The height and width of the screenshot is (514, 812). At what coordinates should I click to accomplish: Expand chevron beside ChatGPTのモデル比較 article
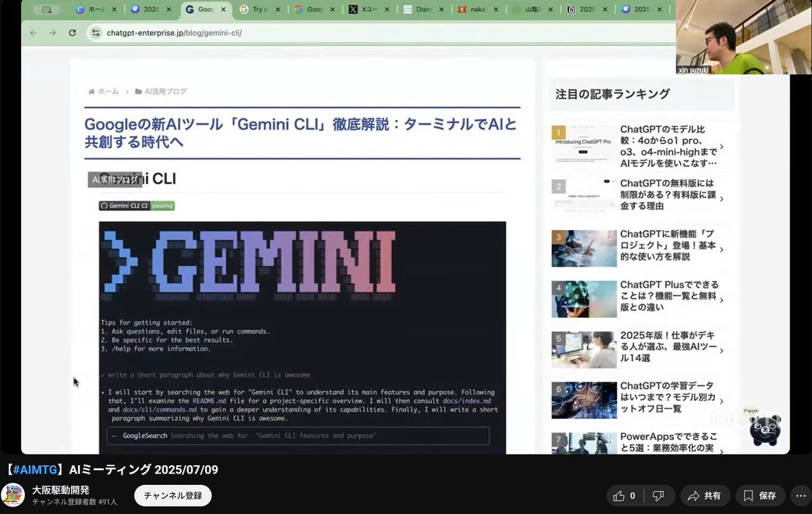tap(722, 146)
